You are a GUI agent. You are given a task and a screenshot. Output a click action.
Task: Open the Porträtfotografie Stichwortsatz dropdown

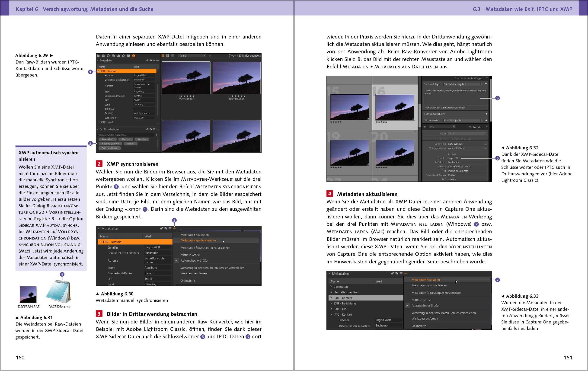click(463, 120)
